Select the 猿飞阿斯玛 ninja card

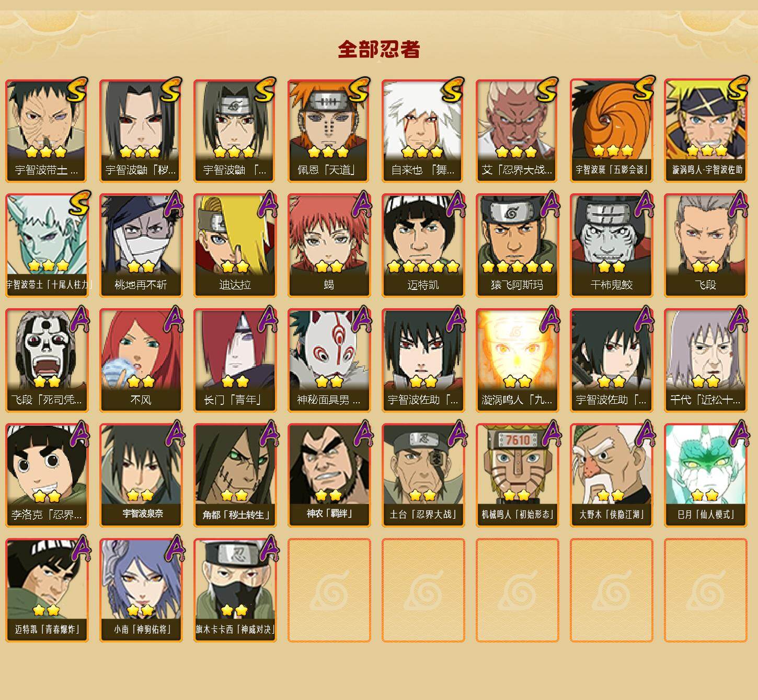[x=517, y=246]
